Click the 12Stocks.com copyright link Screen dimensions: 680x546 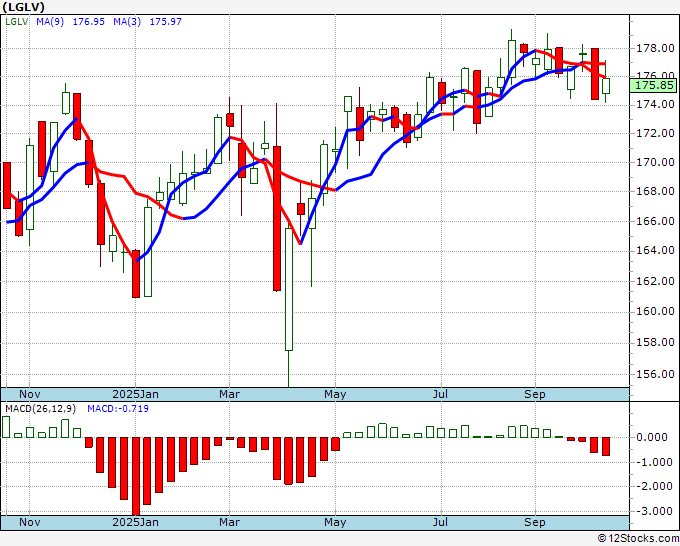(x=638, y=538)
